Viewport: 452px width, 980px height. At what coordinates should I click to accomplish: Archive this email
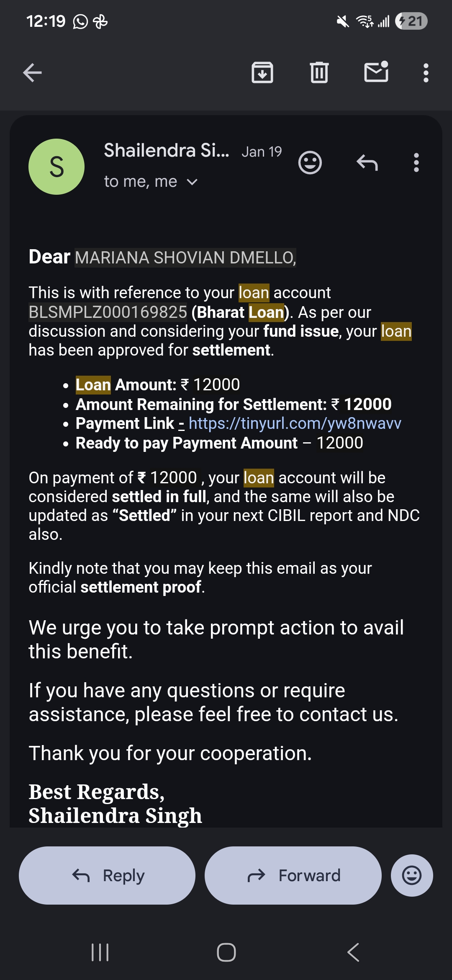click(262, 72)
